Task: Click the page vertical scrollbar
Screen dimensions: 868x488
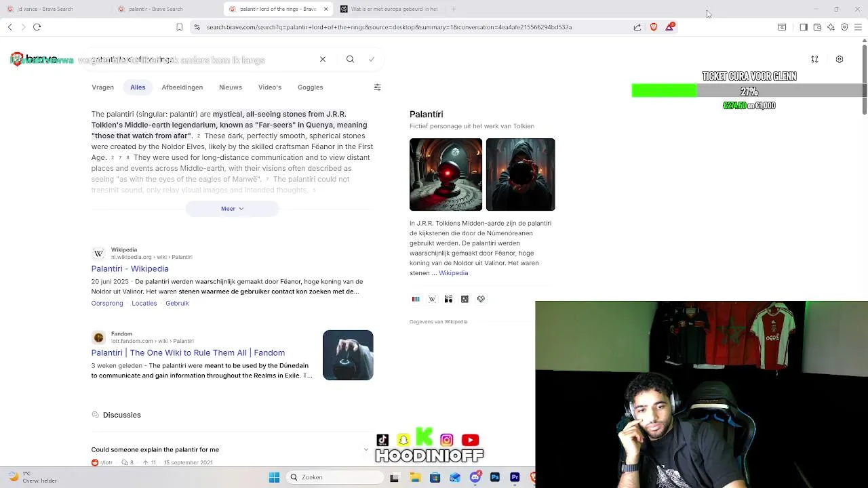Action: pyautogui.click(x=865, y=78)
